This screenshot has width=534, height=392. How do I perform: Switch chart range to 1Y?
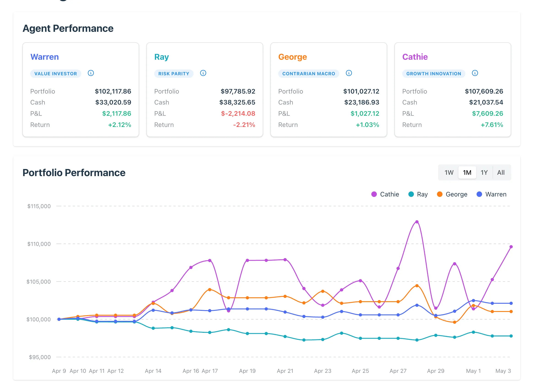point(484,172)
